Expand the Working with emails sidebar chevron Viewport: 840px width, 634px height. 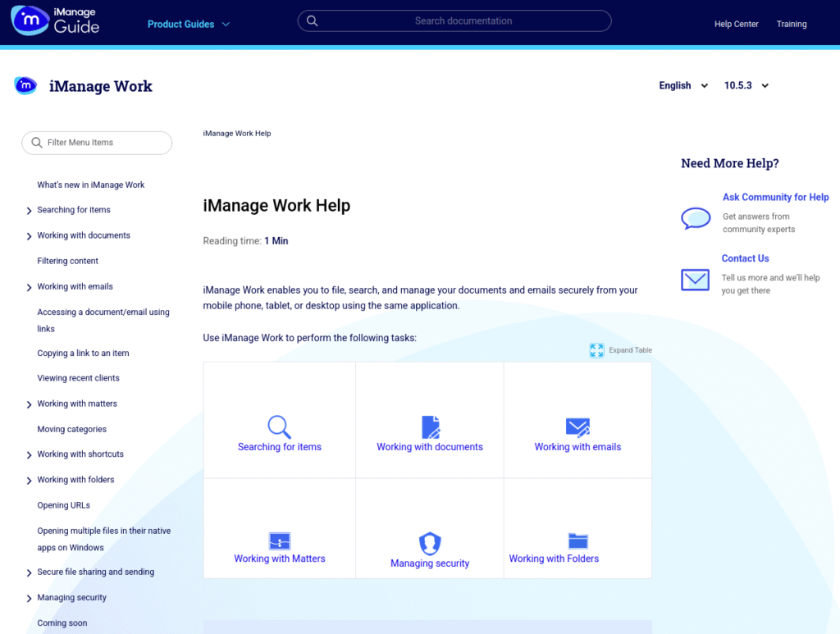pyautogui.click(x=29, y=288)
